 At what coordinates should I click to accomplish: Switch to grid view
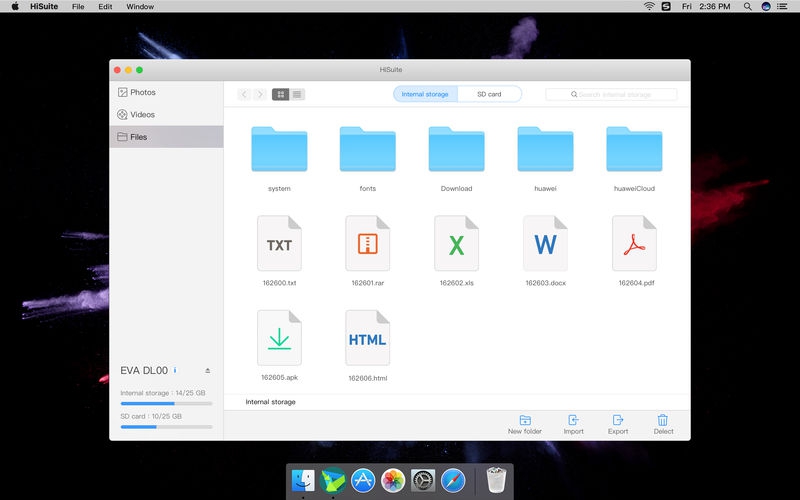point(280,94)
